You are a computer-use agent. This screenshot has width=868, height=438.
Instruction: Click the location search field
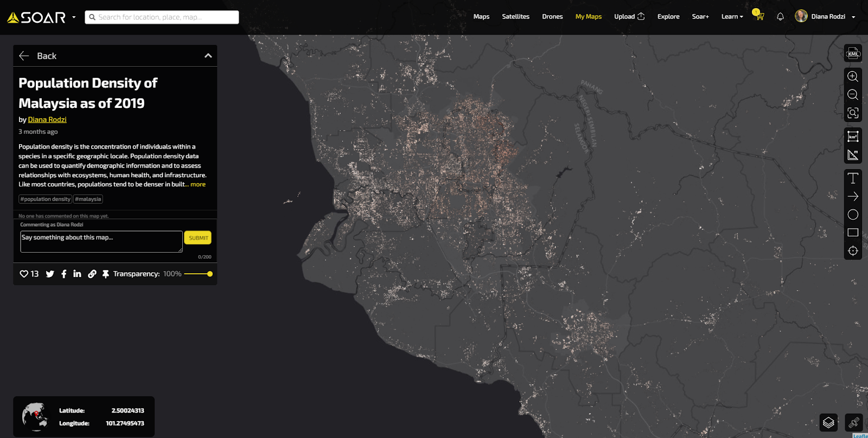click(162, 17)
